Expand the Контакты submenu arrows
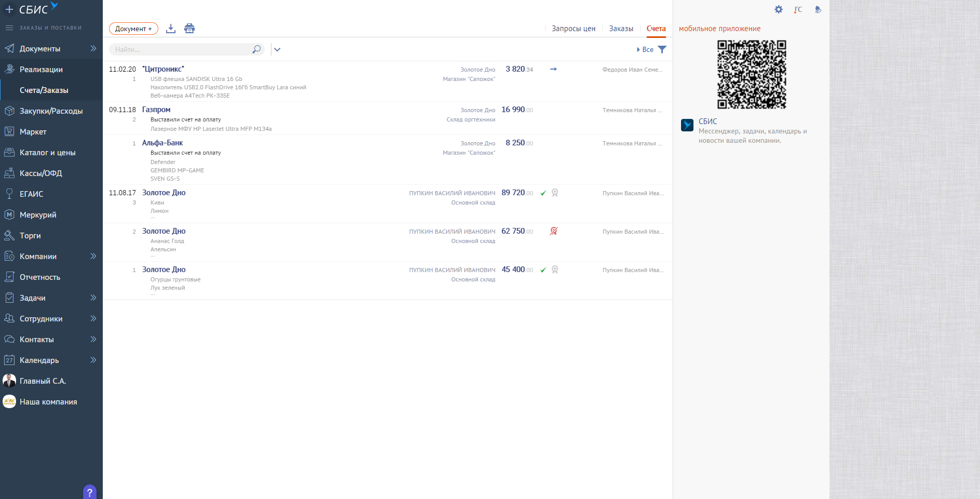The image size is (980, 499). 93,339
